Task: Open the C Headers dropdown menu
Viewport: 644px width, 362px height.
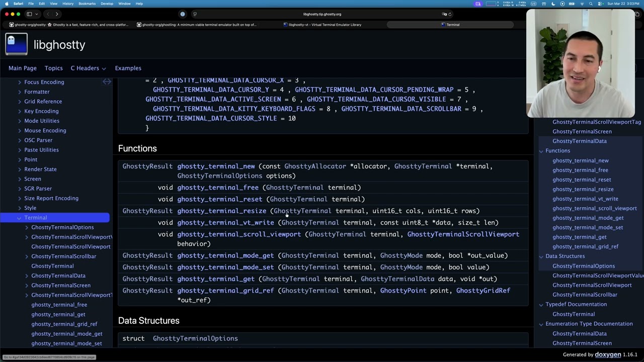Action: point(88,68)
